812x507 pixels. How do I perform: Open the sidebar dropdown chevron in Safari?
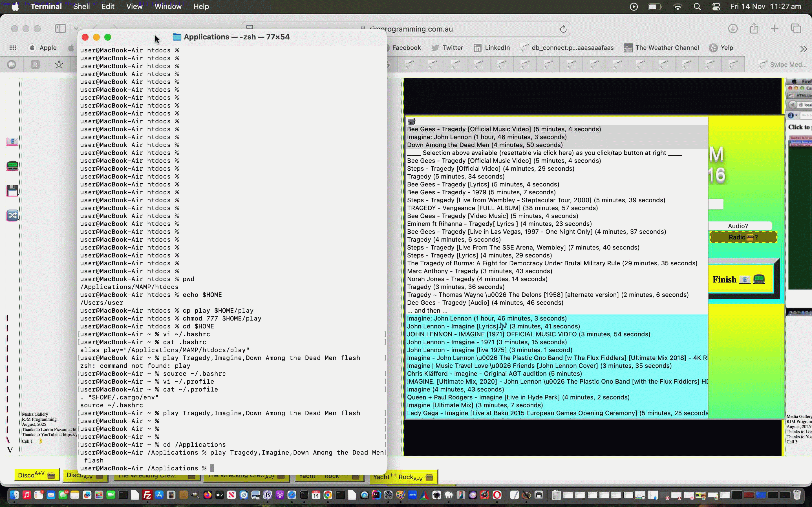(x=76, y=28)
